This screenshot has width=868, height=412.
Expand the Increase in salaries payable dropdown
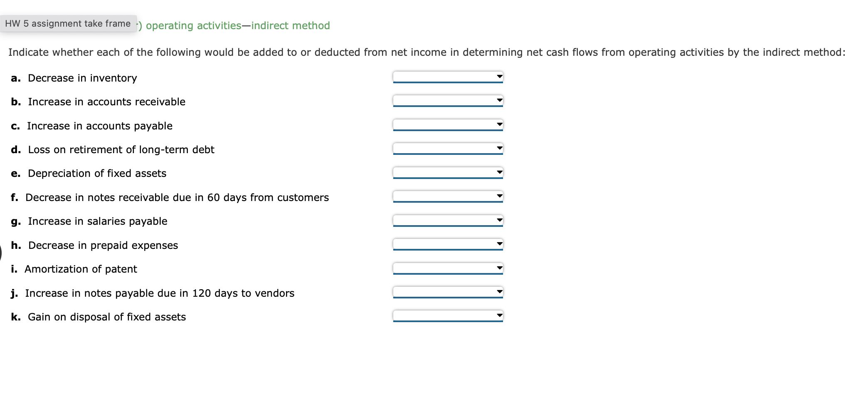447,220
